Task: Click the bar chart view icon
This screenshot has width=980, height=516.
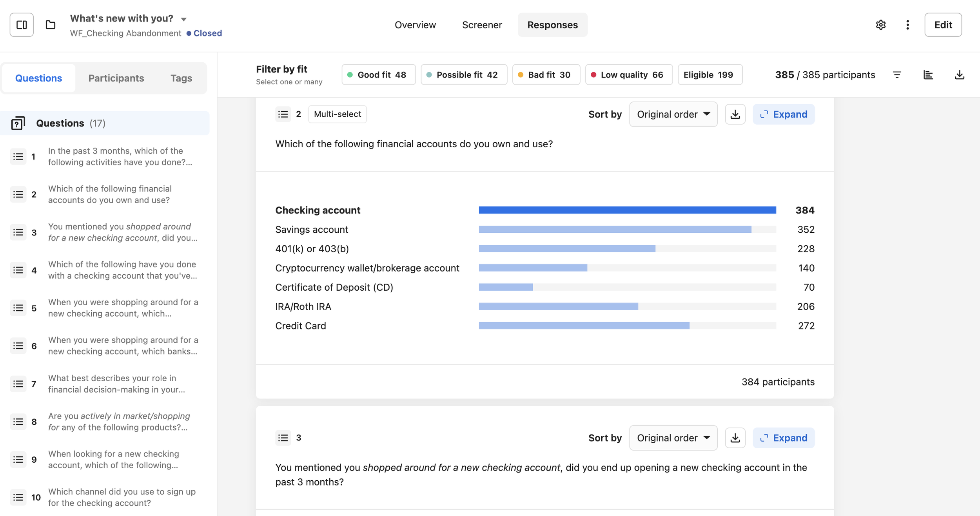Action: coord(928,74)
